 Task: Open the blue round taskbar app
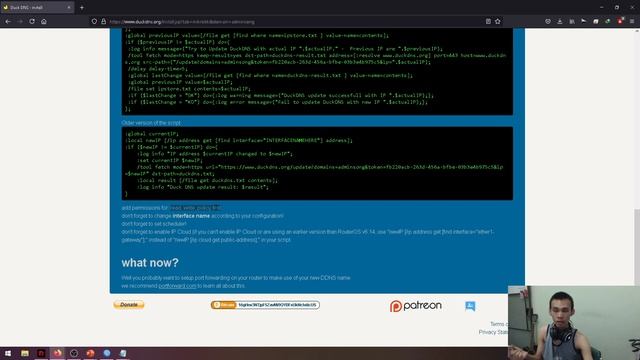coord(107,353)
